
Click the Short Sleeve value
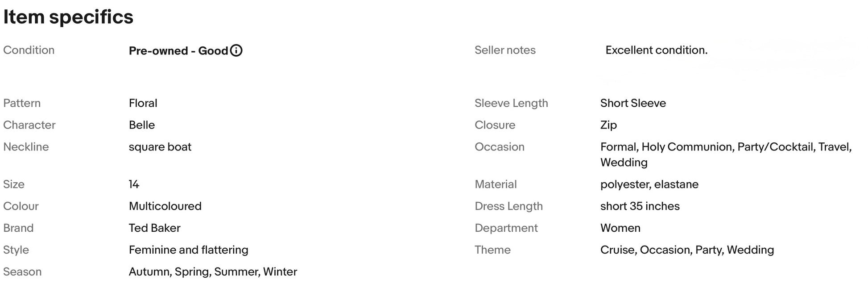pyautogui.click(x=632, y=103)
